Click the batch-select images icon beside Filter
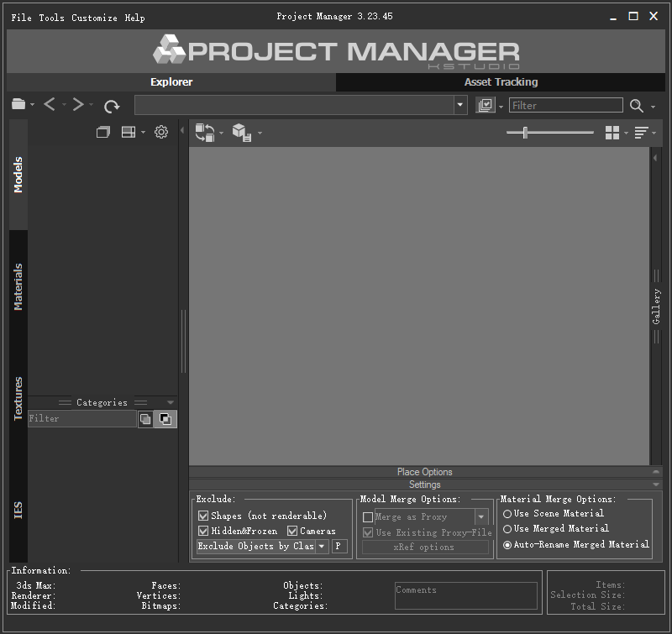Image resolution: width=672 pixels, height=634 pixels. click(x=486, y=105)
